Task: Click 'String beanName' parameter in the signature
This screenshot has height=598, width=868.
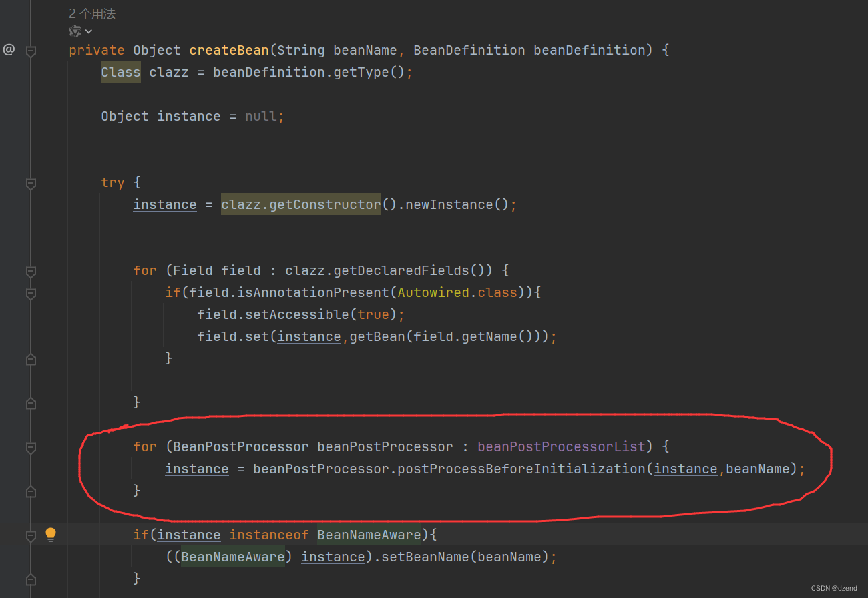Action: tap(337, 50)
